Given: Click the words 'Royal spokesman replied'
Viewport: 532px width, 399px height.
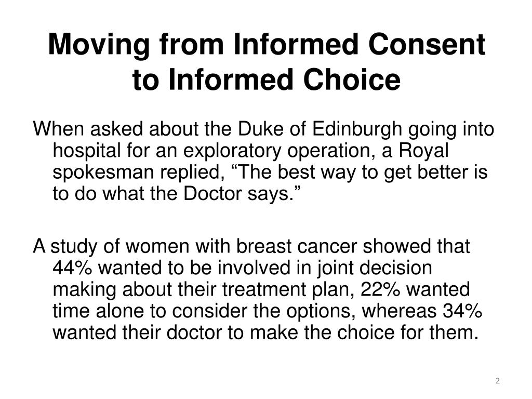Looking at the screenshot, I should (x=250, y=162).
